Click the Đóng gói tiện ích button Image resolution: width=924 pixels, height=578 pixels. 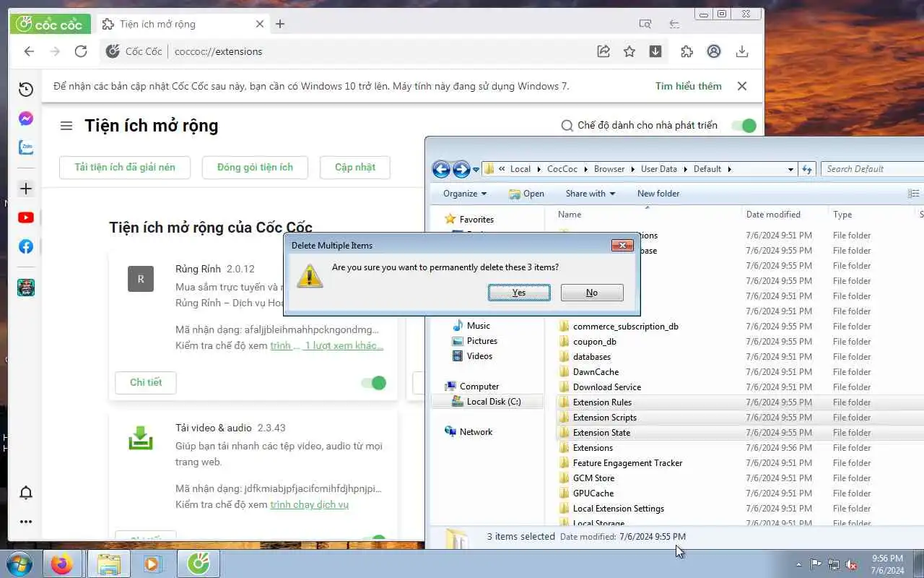pyautogui.click(x=255, y=167)
